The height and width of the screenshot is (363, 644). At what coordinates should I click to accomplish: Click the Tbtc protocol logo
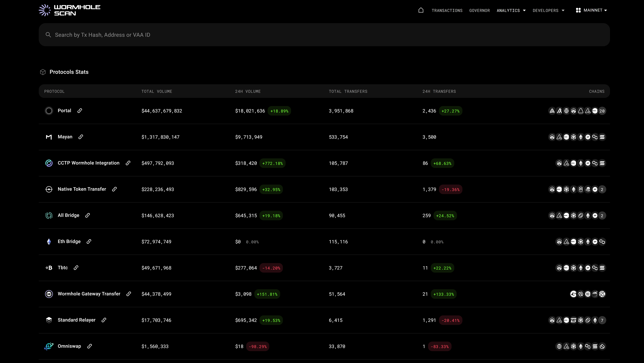(49, 268)
